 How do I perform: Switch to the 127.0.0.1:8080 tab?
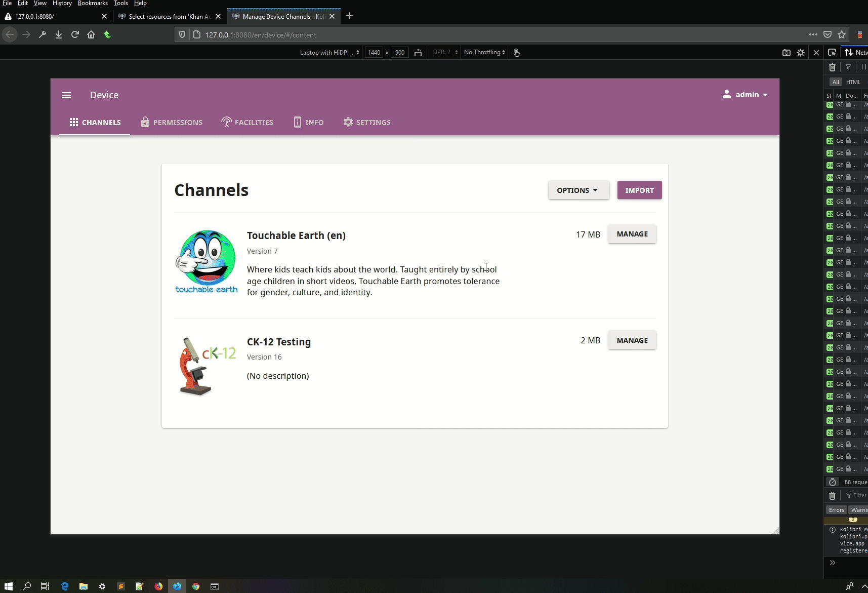pyautogui.click(x=56, y=16)
